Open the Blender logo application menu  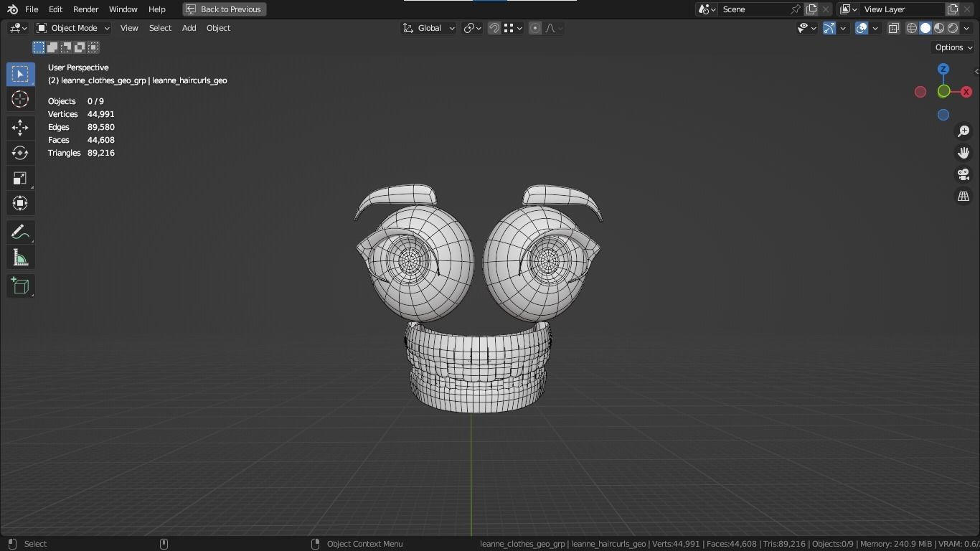pos(12,9)
